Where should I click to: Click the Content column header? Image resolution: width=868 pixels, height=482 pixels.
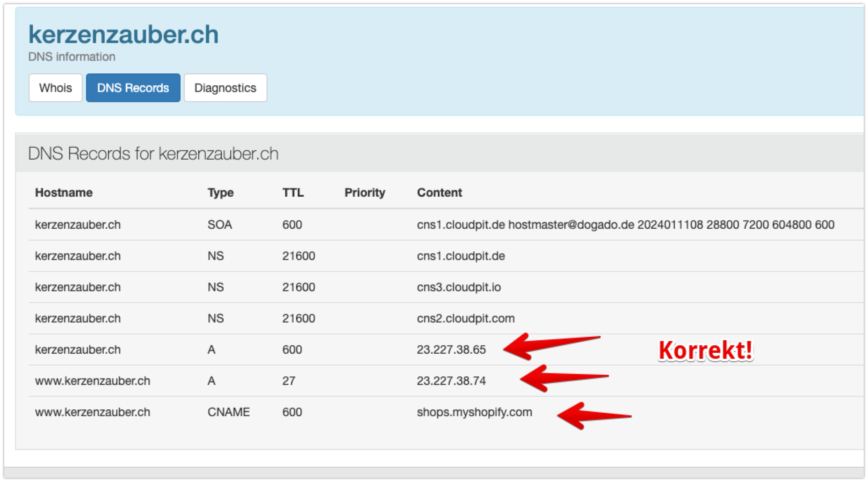click(x=439, y=192)
